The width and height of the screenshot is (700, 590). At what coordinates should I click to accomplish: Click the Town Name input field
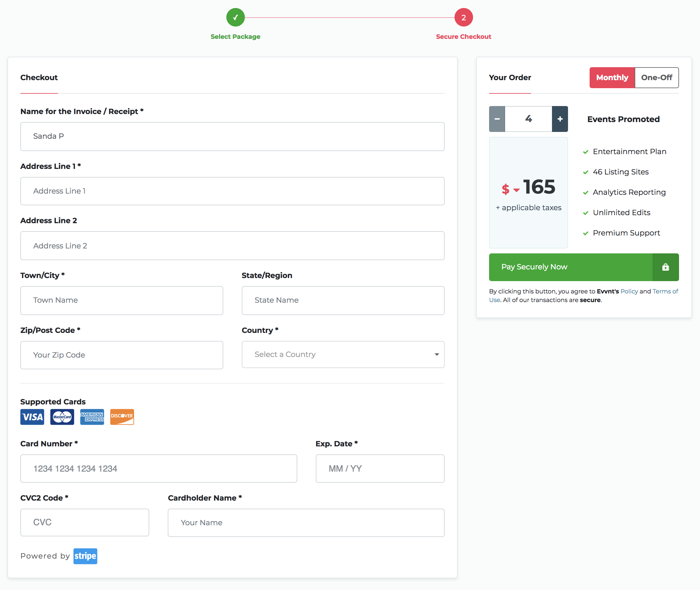tap(122, 300)
